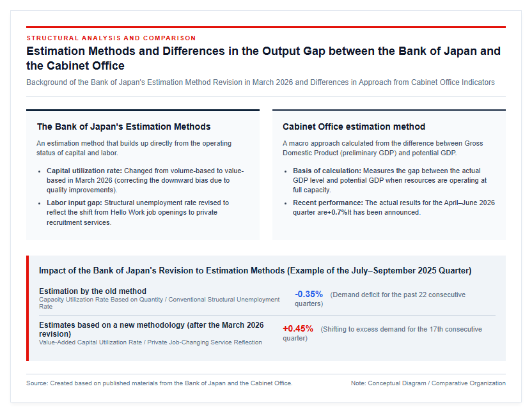The height and width of the screenshot is (414, 532).
Task: Click the 'Value-Added Capital Utilization Rate' caption
Action: (x=150, y=342)
